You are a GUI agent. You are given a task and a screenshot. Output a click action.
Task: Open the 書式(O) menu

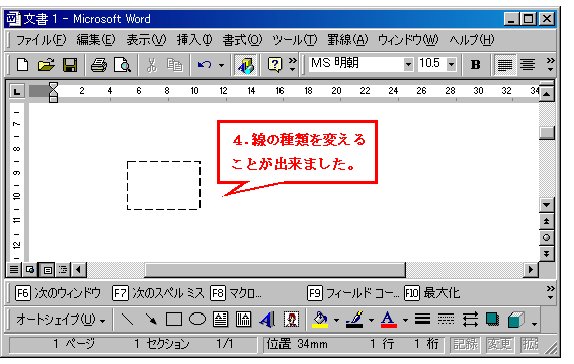click(x=242, y=40)
